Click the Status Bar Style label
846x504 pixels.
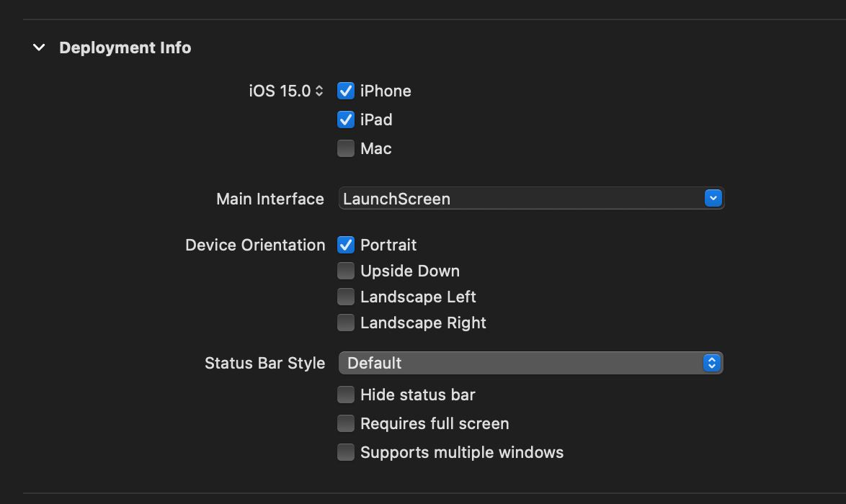pyautogui.click(x=265, y=363)
